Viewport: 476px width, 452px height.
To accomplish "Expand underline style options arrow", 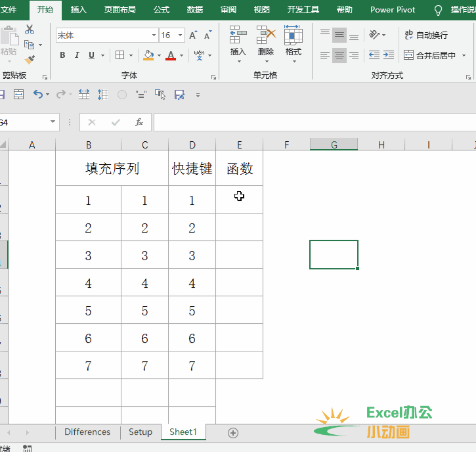I will coord(102,55).
